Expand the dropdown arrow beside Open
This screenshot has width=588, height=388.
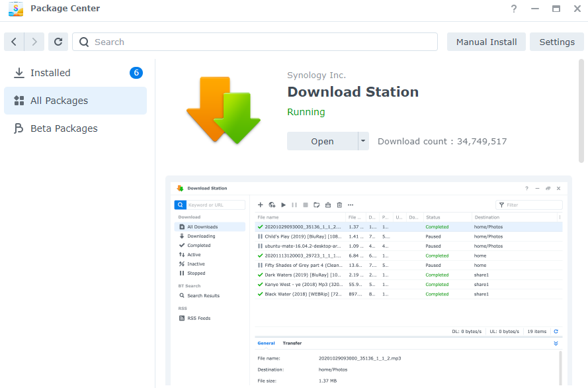click(363, 141)
